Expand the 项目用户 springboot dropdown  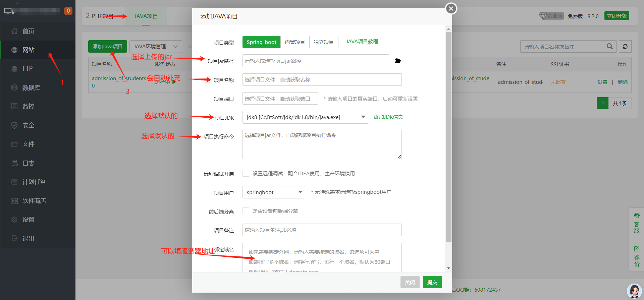click(273, 192)
